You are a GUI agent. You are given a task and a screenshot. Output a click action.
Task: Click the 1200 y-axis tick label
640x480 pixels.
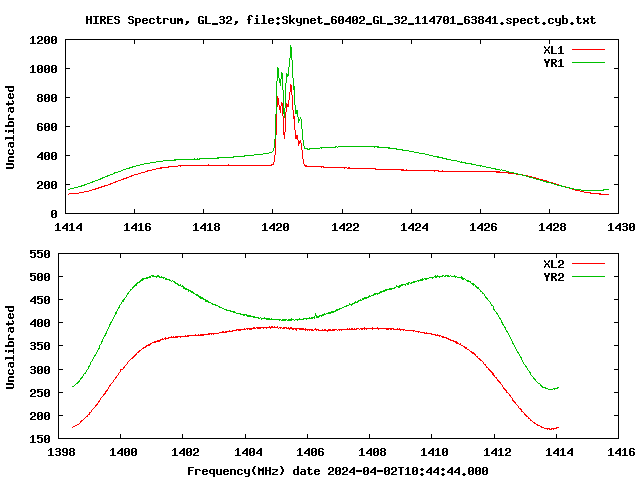43,40
